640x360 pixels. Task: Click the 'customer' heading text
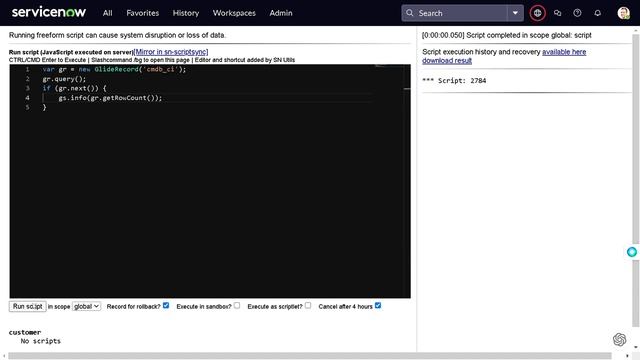click(x=25, y=332)
